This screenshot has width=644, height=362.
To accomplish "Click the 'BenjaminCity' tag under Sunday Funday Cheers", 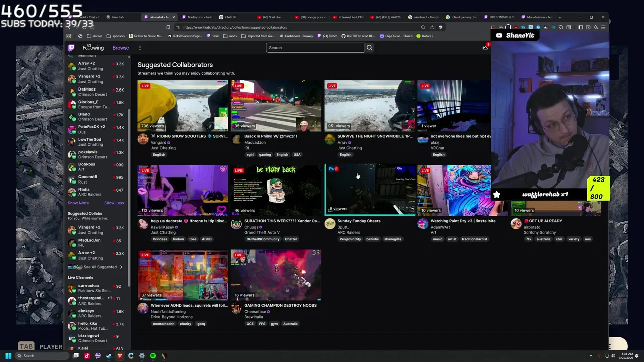I will [350, 239].
